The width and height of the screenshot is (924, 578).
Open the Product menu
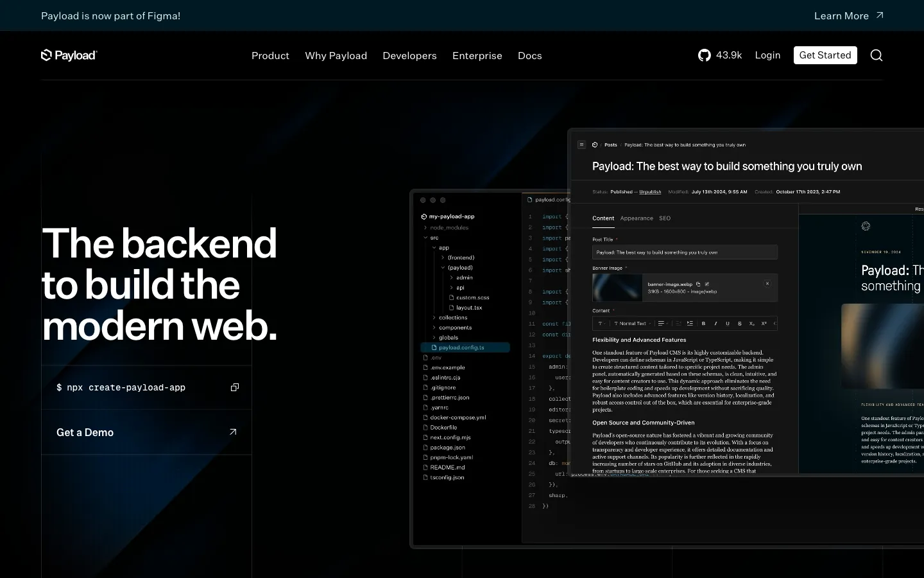click(270, 55)
